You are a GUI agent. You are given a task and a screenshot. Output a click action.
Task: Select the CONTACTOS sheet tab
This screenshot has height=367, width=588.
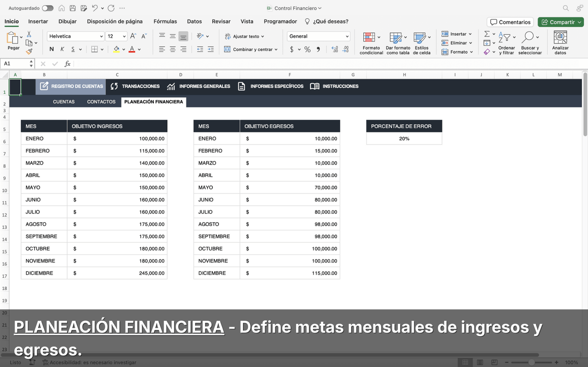pyautogui.click(x=101, y=102)
